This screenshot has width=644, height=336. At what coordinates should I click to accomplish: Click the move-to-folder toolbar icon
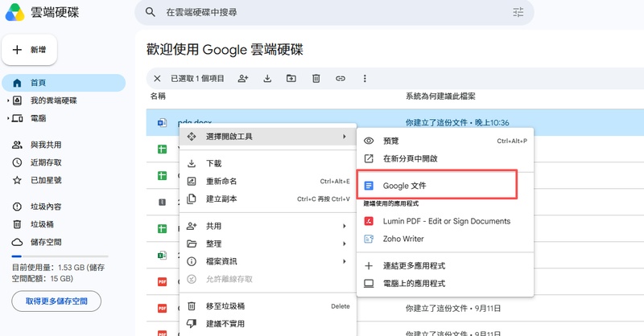[291, 78]
